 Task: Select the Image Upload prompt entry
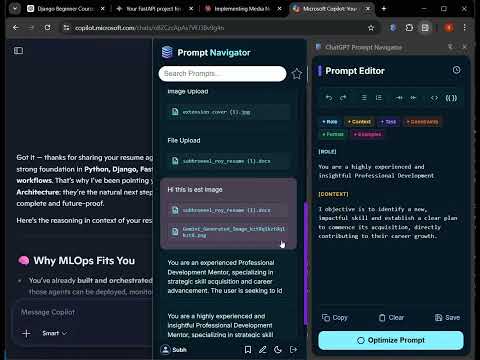click(x=229, y=106)
